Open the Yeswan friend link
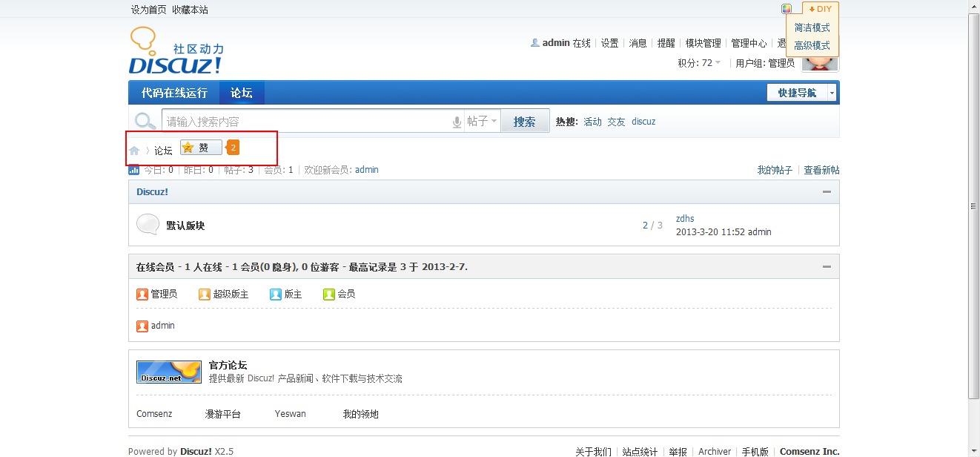Viewport: 980px width, 457px height. click(290, 414)
